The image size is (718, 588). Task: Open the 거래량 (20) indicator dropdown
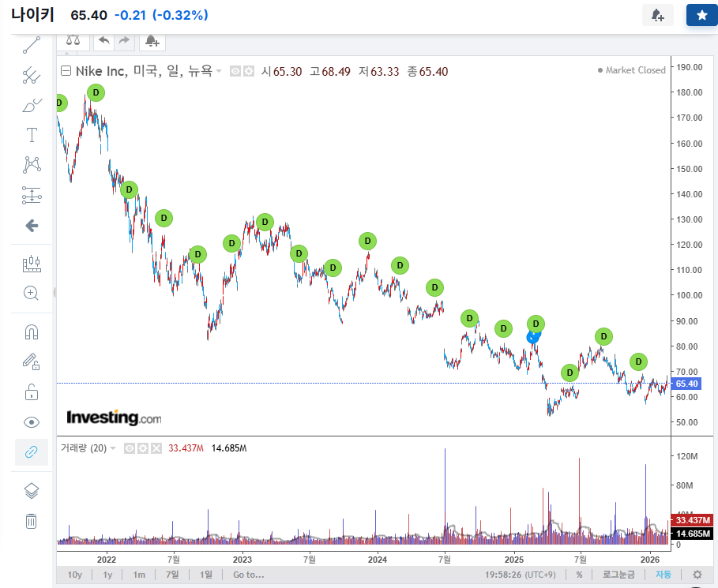click(x=113, y=448)
